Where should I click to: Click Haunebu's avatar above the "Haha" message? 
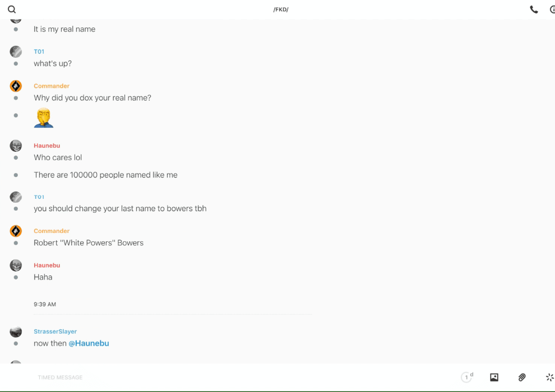coord(16,265)
